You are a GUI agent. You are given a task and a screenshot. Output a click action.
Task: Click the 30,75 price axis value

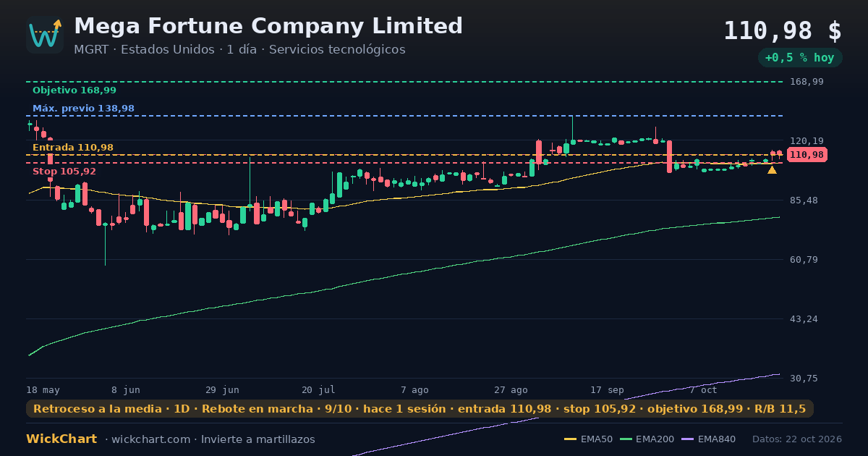pyautogui.click(x=804, y=379)
